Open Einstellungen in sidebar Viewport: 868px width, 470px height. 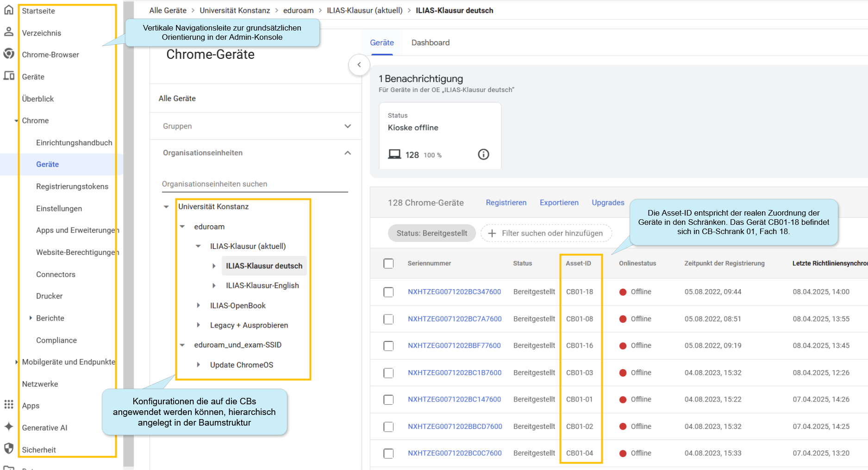[59, 209]
